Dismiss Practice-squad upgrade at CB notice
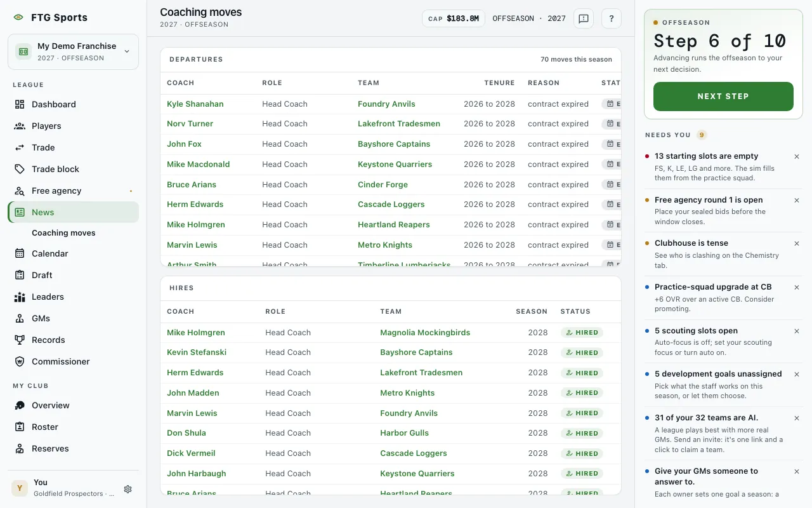This screenshot has width=812, height=508. tap(797, 287)
